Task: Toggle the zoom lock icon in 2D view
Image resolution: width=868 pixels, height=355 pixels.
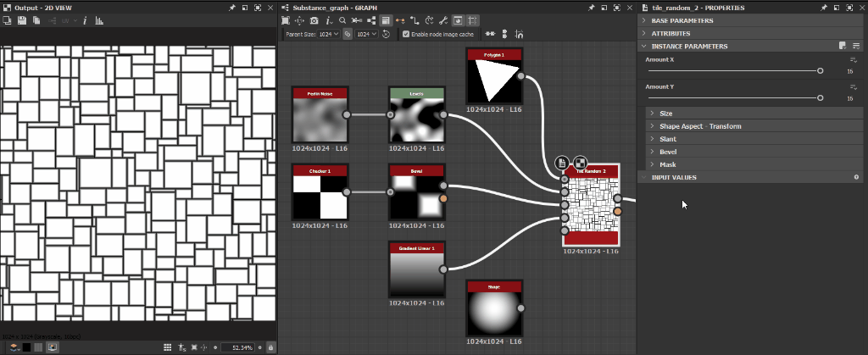Action: tap(270, 347)
